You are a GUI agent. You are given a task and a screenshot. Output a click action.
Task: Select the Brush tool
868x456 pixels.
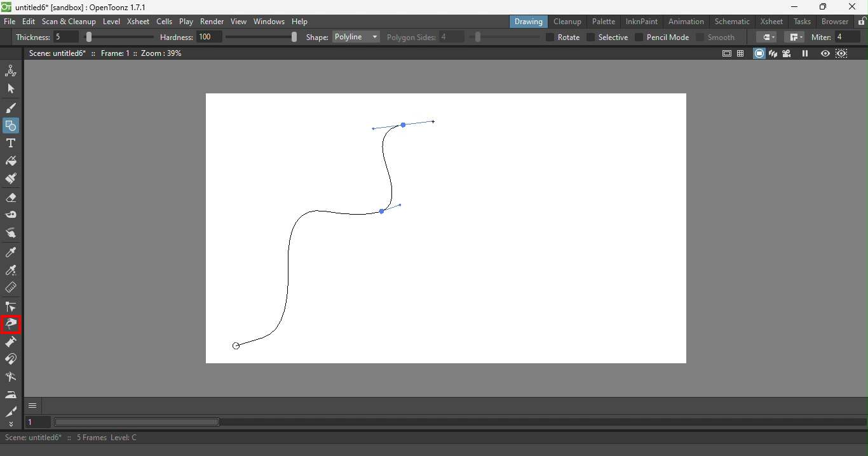(x=11, y=108)
